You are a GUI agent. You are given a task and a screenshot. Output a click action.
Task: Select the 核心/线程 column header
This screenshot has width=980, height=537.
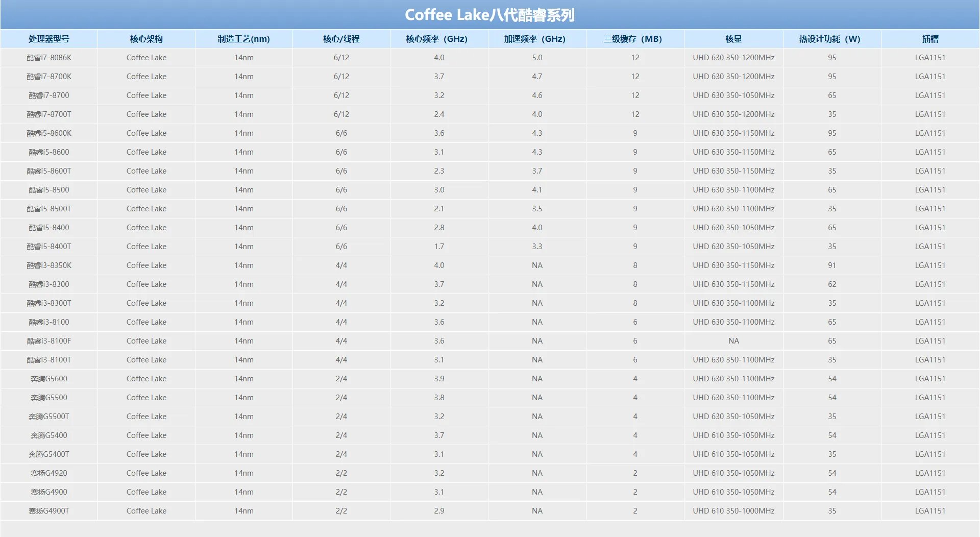(341, 39)
